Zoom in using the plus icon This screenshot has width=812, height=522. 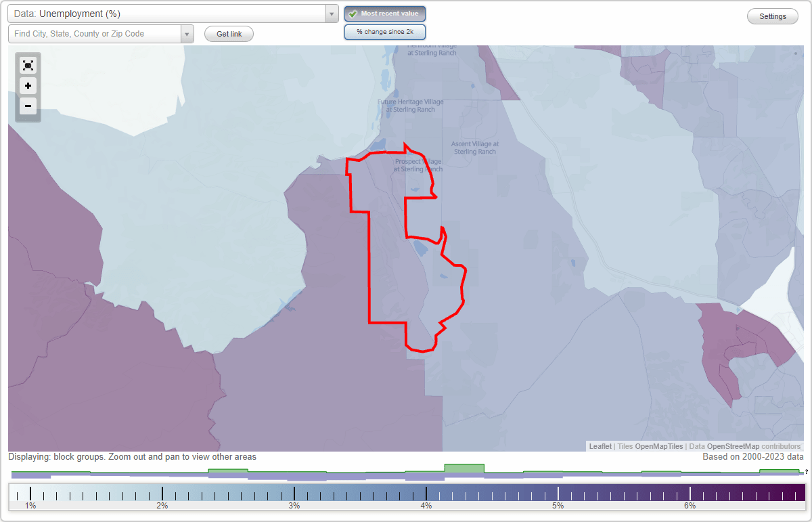[x=28, y=86]
